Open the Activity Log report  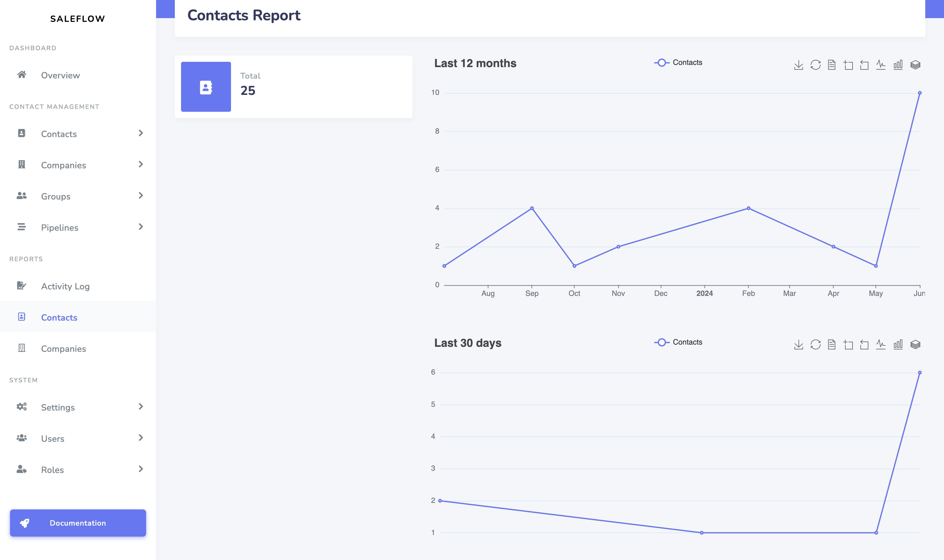tap(78, 286)
